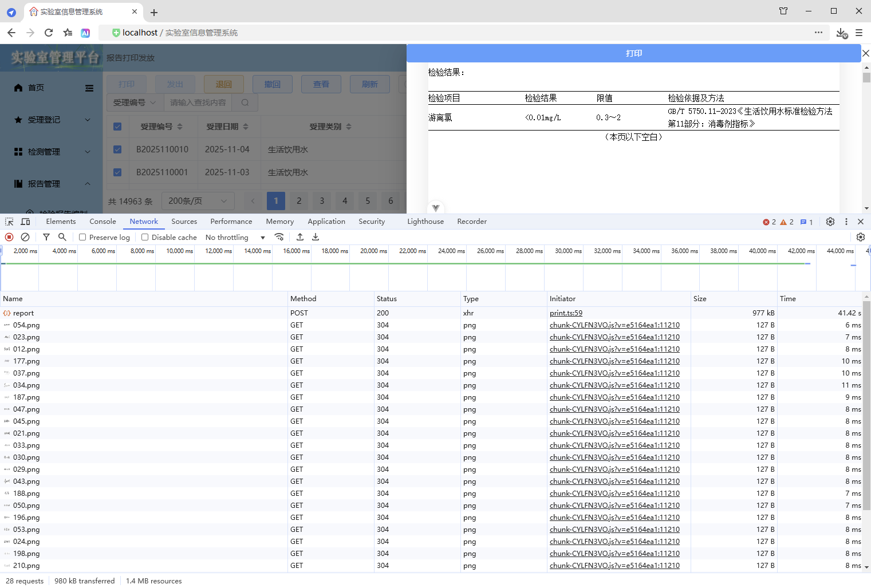Go to page 3 of the report list

click(x=322, y=201)
